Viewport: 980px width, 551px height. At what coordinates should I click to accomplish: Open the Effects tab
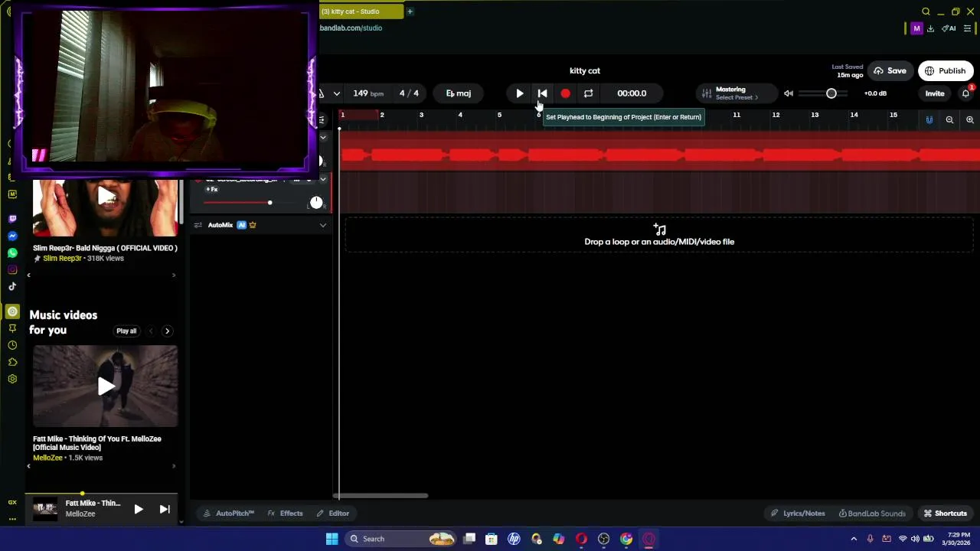point(286,514)
